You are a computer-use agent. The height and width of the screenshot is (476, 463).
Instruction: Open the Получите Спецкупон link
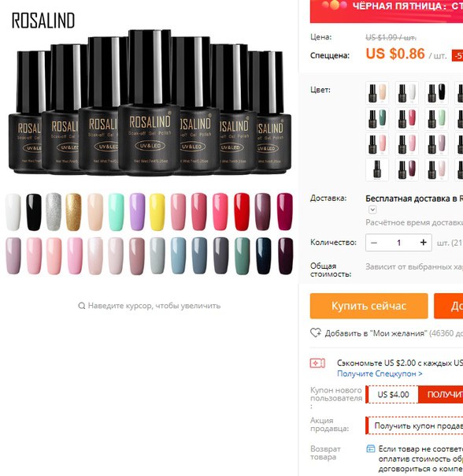tap(380, 374)
